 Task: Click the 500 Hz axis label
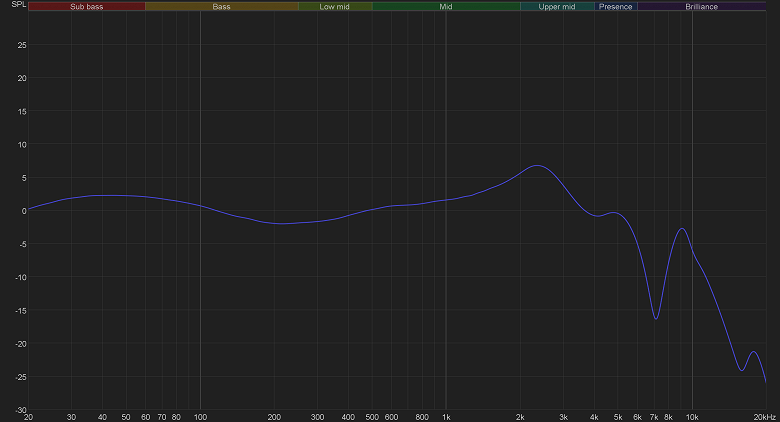pyautogui.click(x=372, y=417)
